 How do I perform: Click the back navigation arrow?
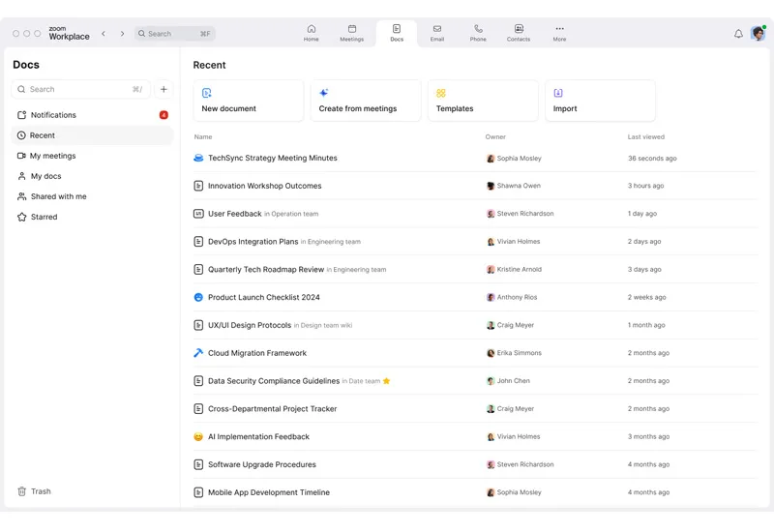coord(104,34)
